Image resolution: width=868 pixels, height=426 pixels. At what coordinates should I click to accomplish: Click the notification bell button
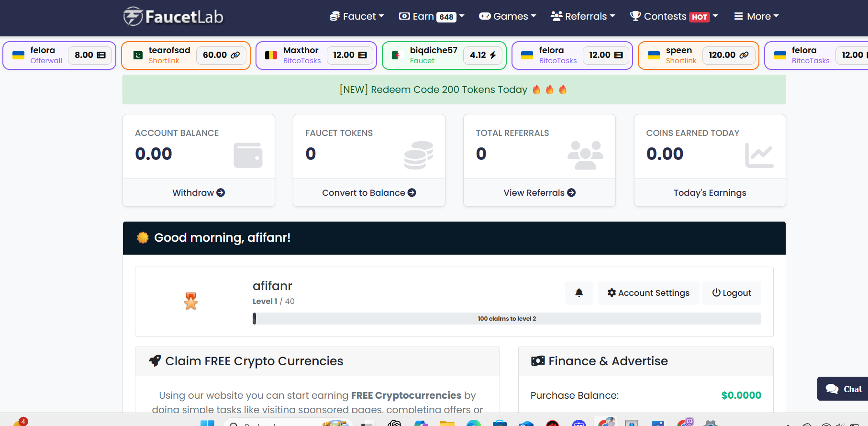pyautogui.click(x=579, y=293)
